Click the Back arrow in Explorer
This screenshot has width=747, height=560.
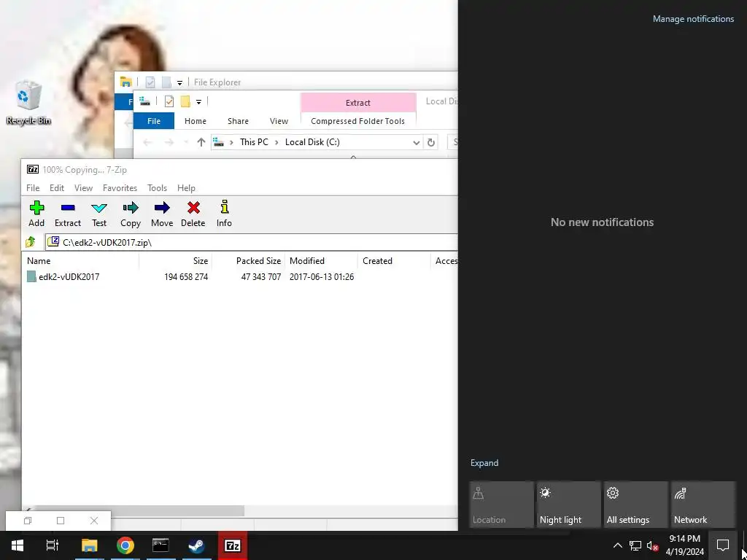coord(147,142)
